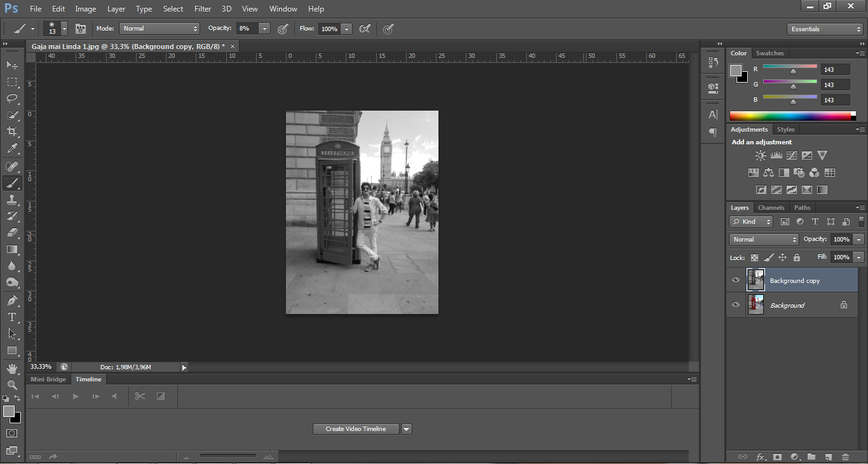Select the Gradient tool
Screen dimensions: 868x464
click(12, 249)
